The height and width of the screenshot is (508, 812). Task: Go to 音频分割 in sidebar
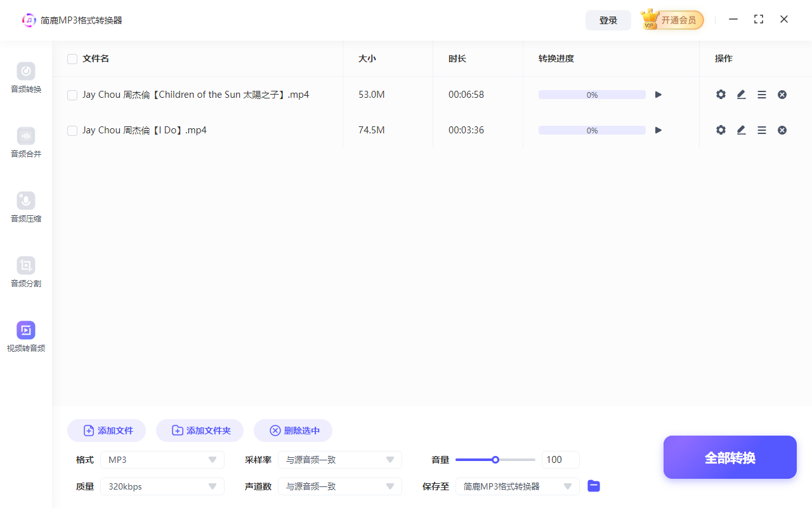coord(26,272)
